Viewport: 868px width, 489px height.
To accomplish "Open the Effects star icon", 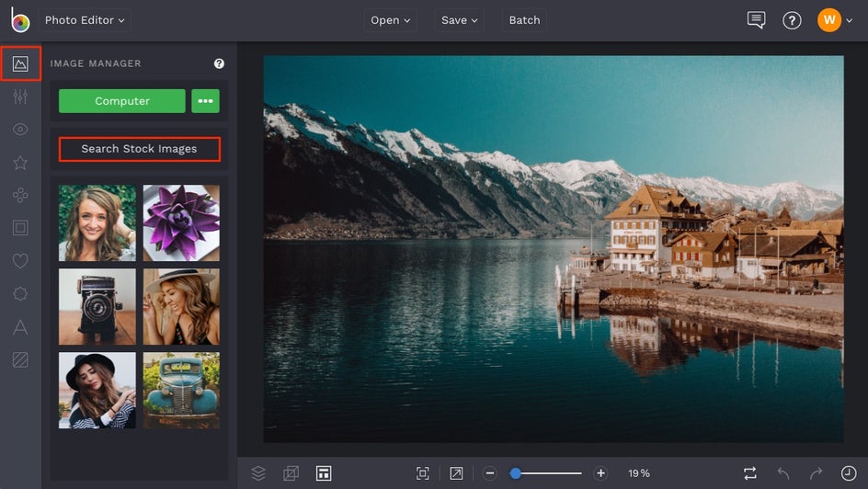I will [20, 162].
